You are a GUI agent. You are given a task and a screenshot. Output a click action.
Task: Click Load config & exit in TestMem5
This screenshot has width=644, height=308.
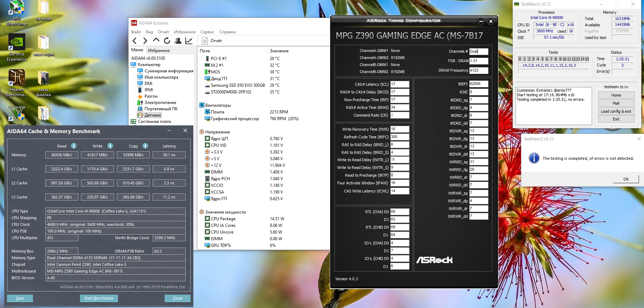tap(616, 111)
